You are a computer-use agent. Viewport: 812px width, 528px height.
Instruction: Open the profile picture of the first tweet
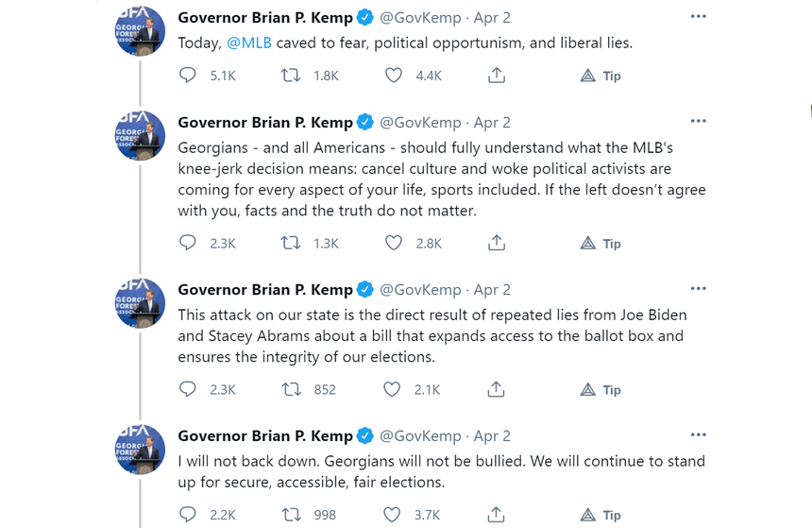(x=140, y=30)
